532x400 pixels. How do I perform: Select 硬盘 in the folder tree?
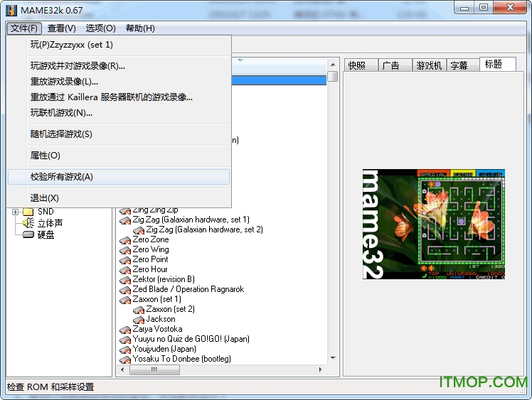(x=46, y=234)
